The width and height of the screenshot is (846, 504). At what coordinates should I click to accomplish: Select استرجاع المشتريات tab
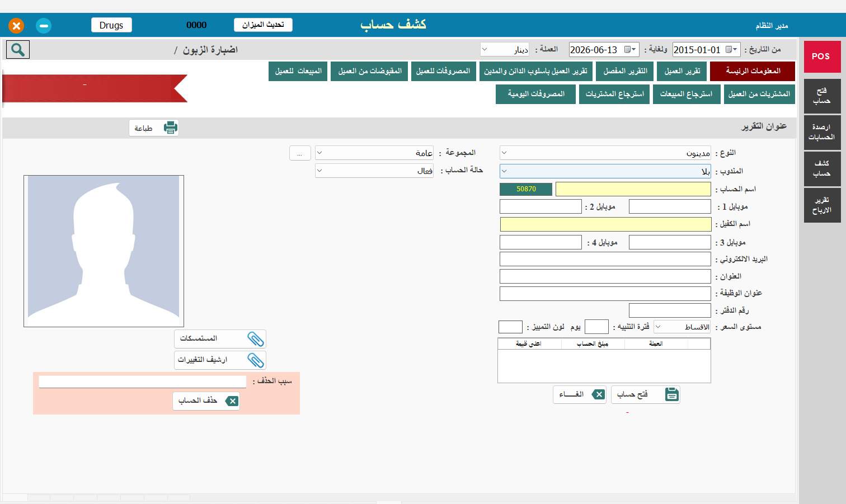click(x=614, y=94)
